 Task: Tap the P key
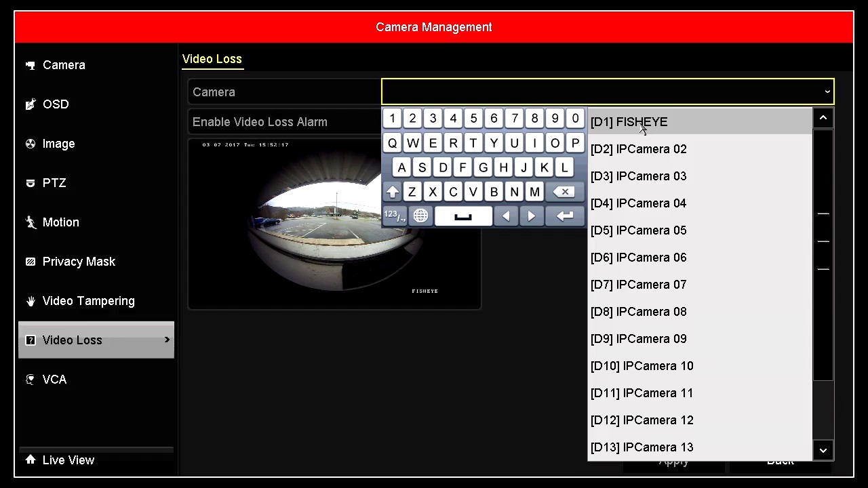tap(575, 143)
